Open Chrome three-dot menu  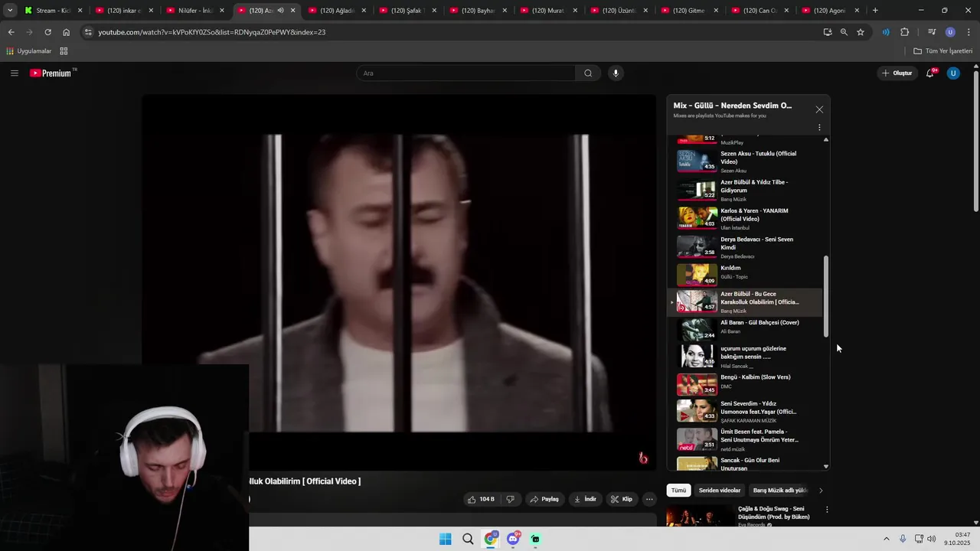coord(969,32)
